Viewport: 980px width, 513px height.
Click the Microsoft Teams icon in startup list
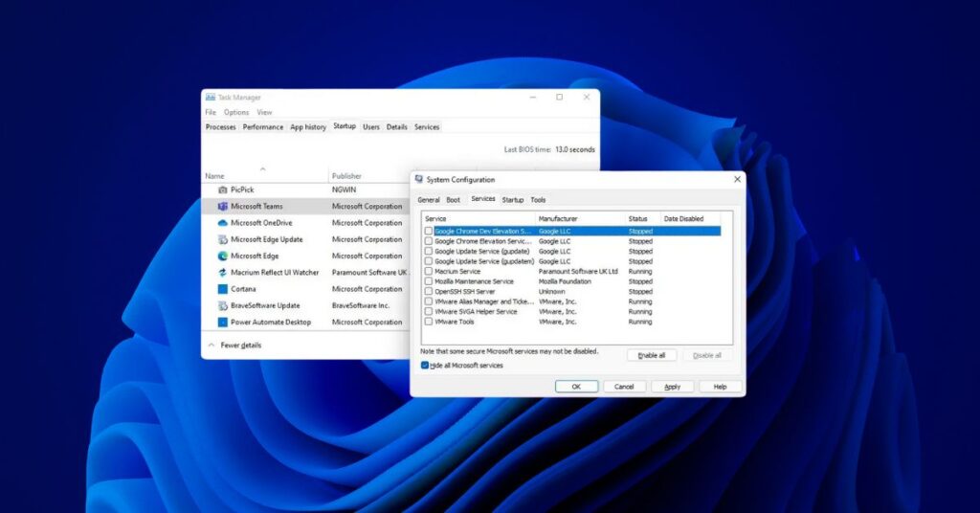222,206
